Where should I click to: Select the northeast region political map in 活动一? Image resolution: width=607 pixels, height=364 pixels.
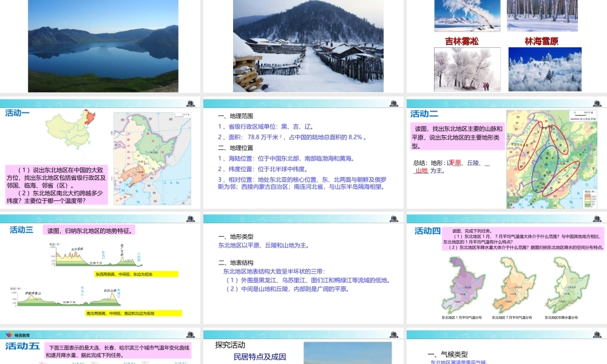(x=152, y=158)
